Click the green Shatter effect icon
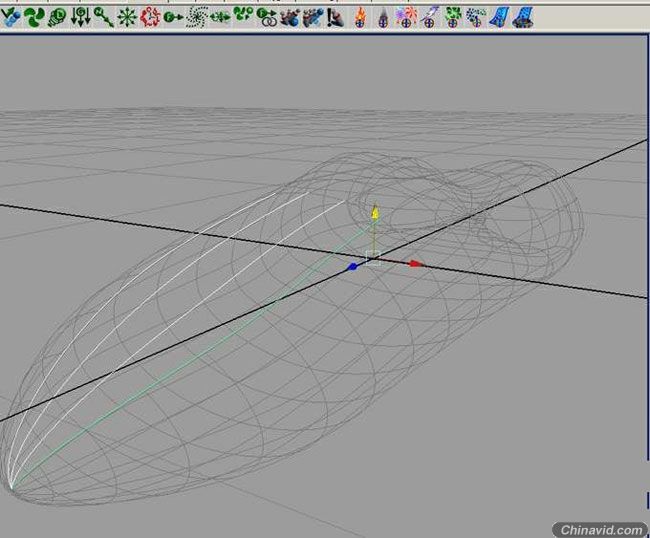This screenshot has height=538, width=650. [x=453, y=17]
